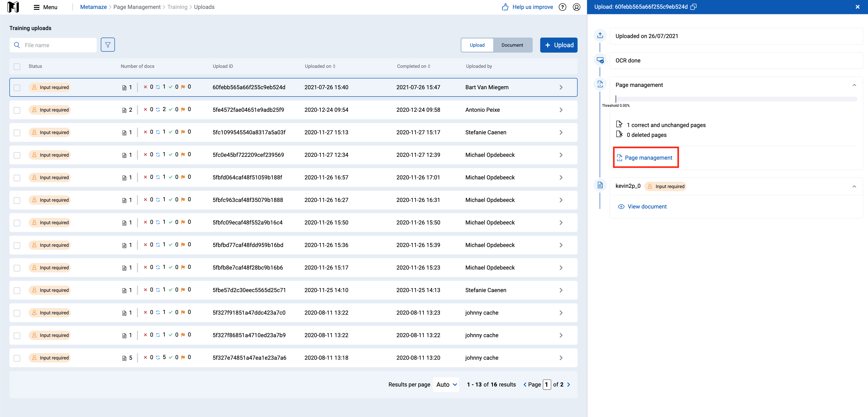Go to previous page with left chevron
The height and width of the screenshot is (417, 868).
(525, 385)
